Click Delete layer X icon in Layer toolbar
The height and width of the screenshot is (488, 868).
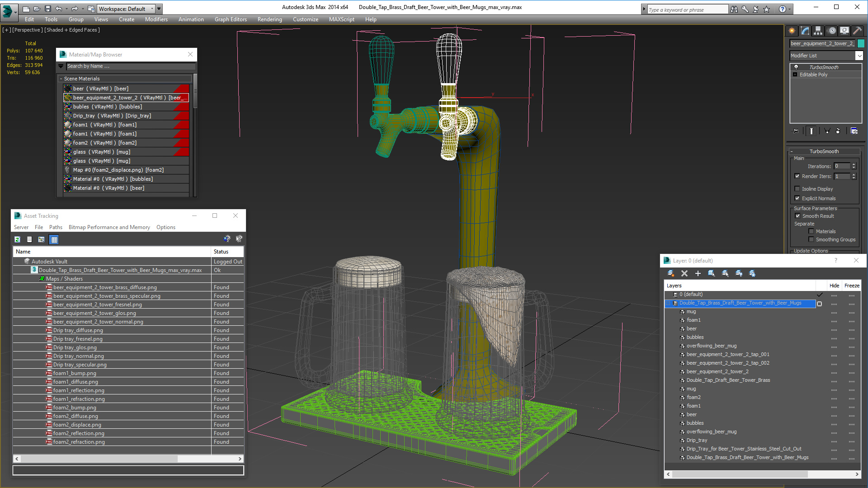pos(684,273)
